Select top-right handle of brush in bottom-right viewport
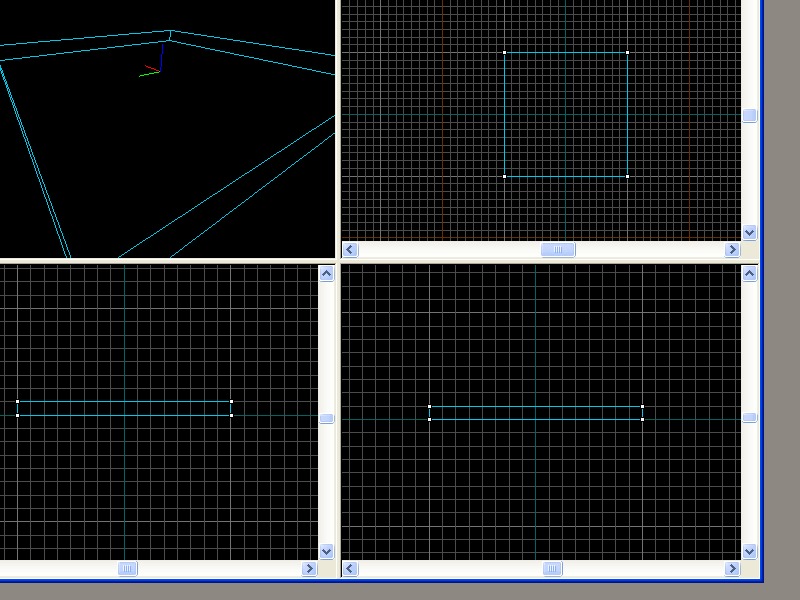 pyautogui.click(x=642, y=406)
